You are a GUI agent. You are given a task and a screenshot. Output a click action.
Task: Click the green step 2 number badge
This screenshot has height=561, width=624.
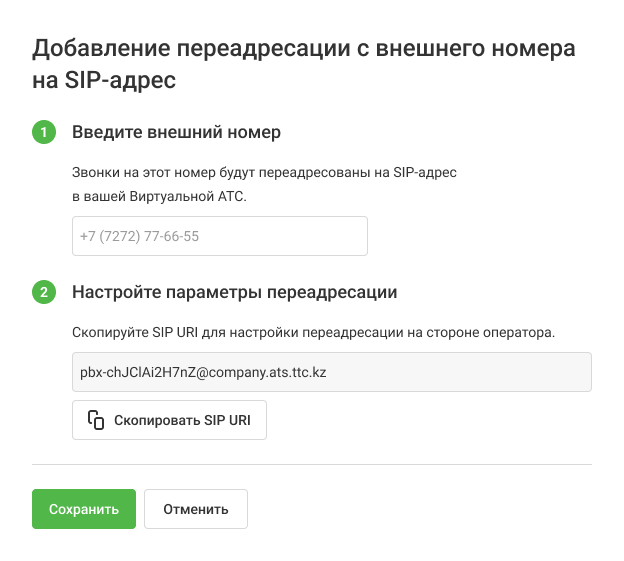(x=44, y=292)
